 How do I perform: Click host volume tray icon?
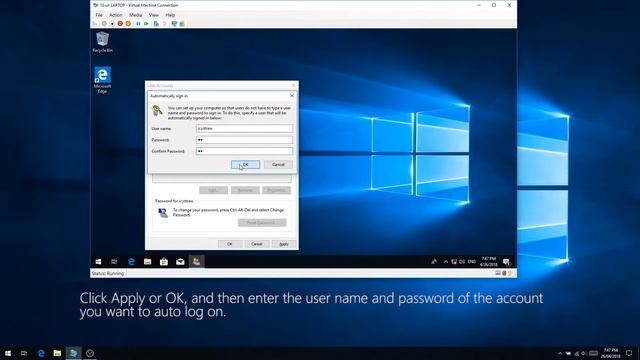click(x=584, y=353)
